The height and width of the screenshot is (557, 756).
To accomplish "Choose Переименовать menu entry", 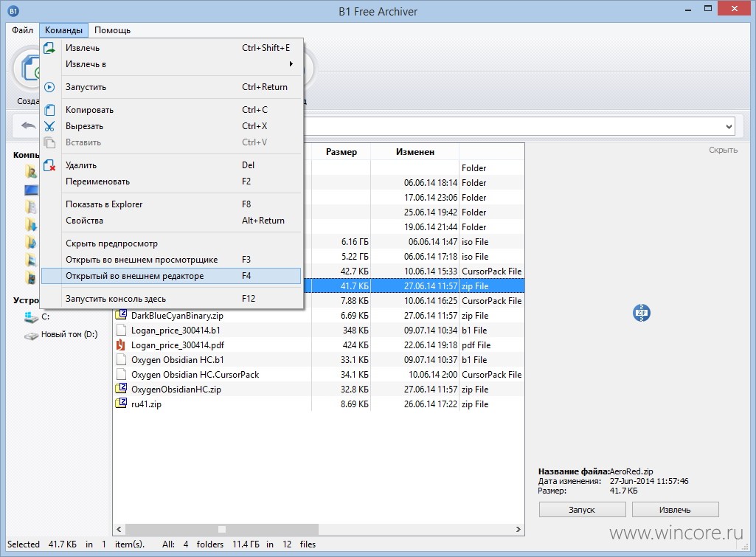I will pos(171,181).
